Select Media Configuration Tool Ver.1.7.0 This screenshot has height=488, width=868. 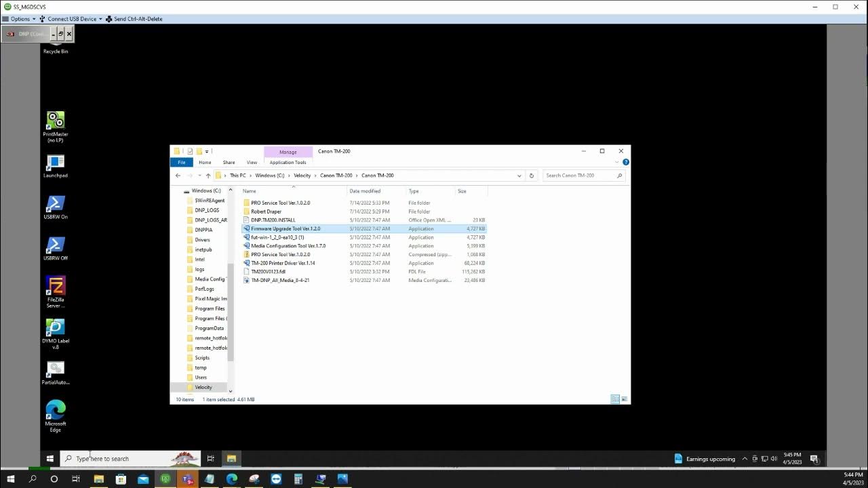point(288,246)
